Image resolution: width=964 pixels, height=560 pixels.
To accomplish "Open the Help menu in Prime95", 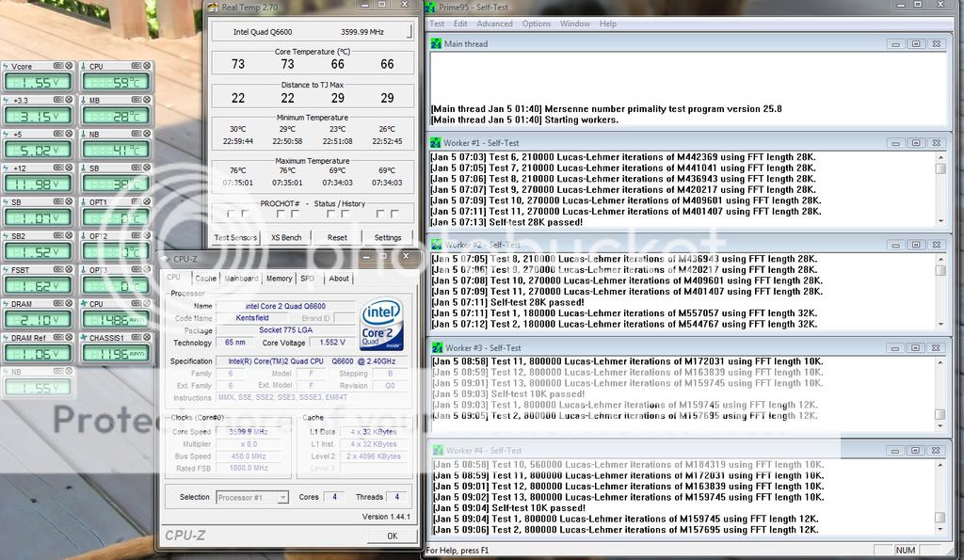I will [x=608, y=24].
